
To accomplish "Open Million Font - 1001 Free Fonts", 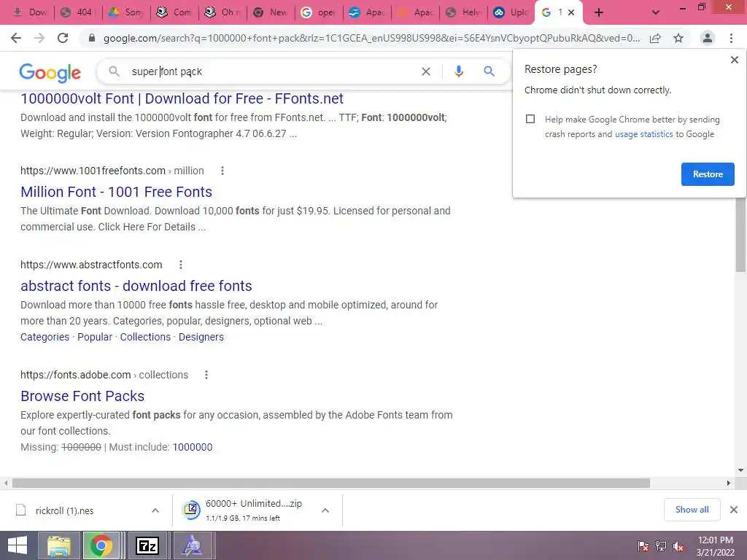I will click(116, 192).
